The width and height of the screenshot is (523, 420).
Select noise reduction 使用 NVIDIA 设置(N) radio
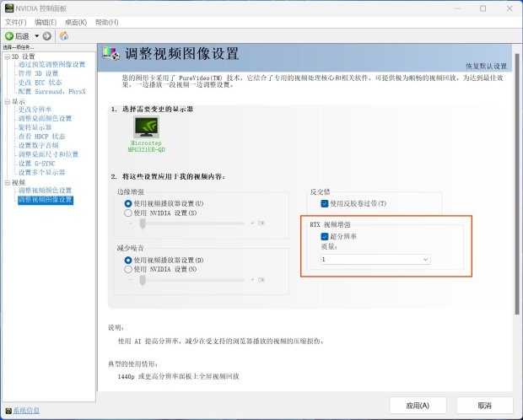pyautogui.click(x=128, y=269)
